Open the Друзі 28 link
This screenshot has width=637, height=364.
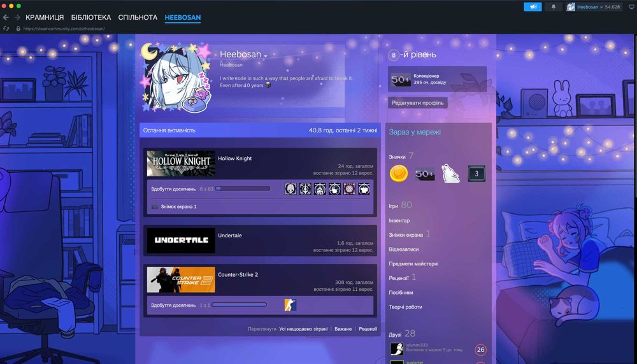402,333
